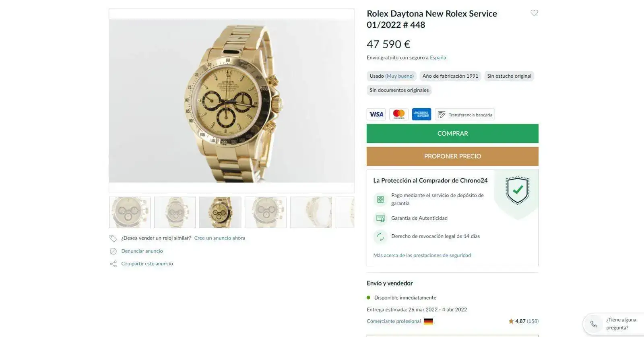Click the buyer protection shield icon
The image size is (644, 337).
pos(517,190)
